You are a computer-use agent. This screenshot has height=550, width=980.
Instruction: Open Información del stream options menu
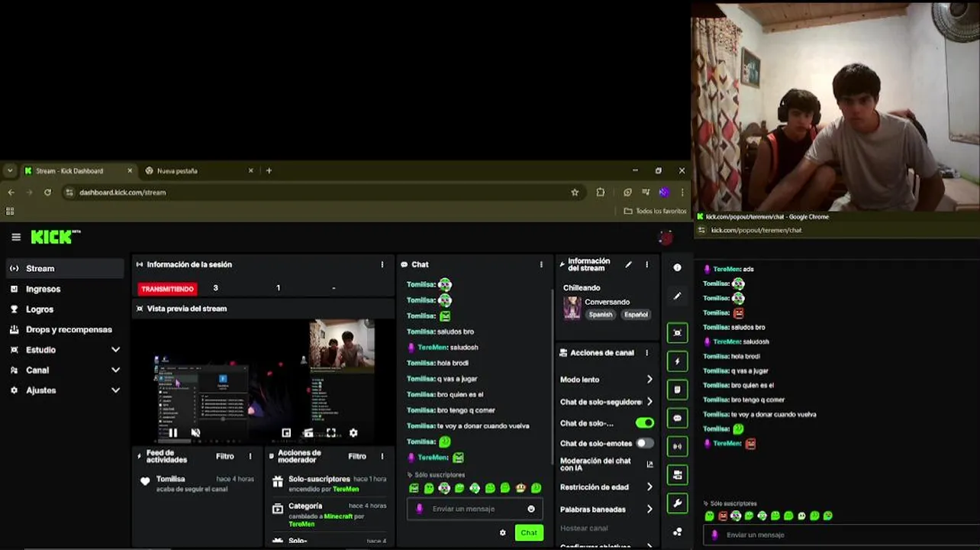[x=646, y=264]
